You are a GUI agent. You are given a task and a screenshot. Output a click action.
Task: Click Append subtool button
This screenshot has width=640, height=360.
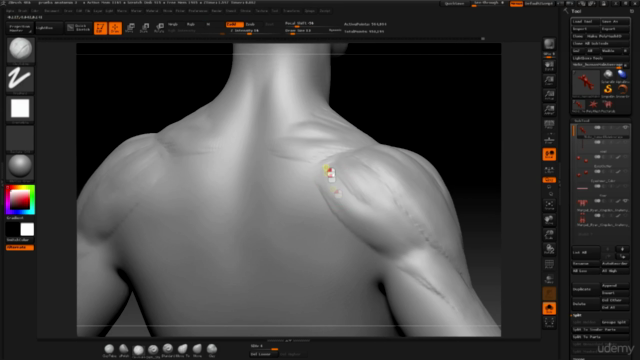[615, 286]
